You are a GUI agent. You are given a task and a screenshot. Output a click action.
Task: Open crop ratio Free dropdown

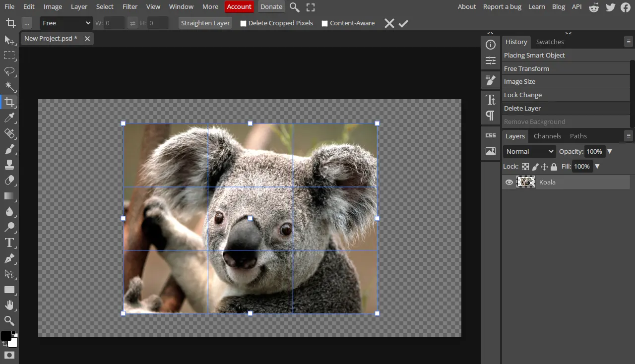pos(66,23)
